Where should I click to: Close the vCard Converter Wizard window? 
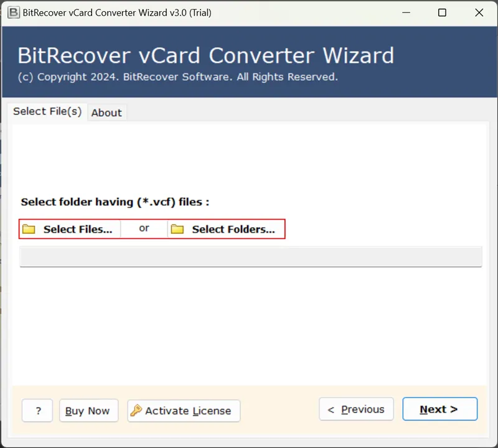click(479, 12)
